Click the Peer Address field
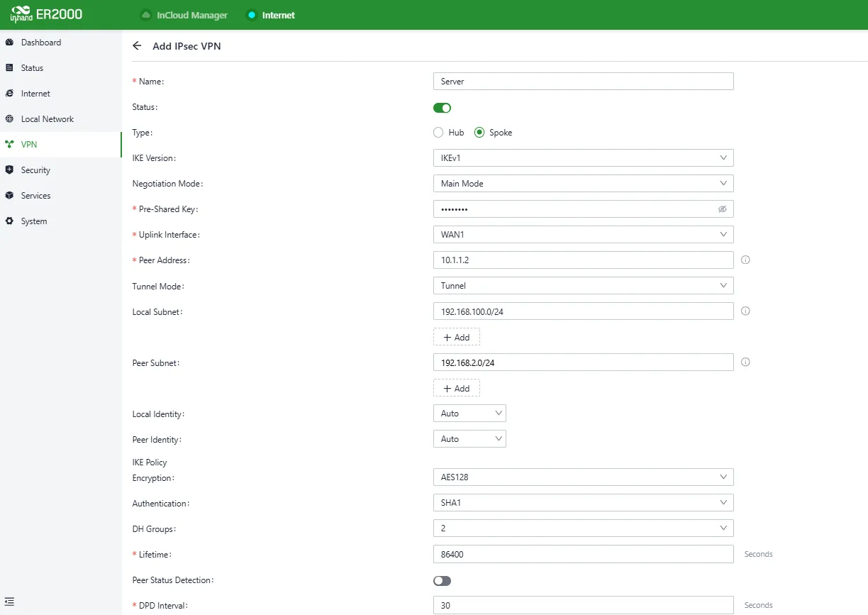Image resolution: width=868 pixels, height=615 pixels. click(583, 260)
